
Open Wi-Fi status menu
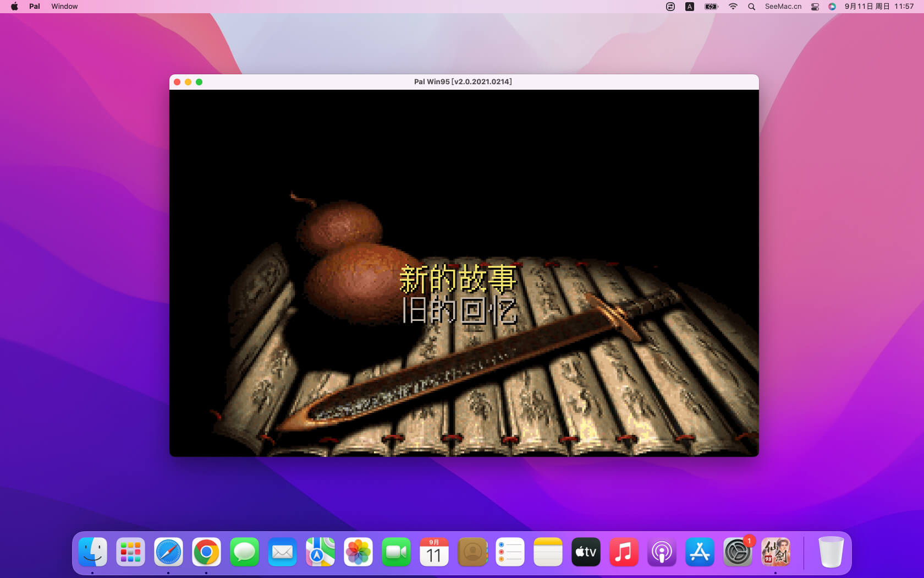(733, 7)
